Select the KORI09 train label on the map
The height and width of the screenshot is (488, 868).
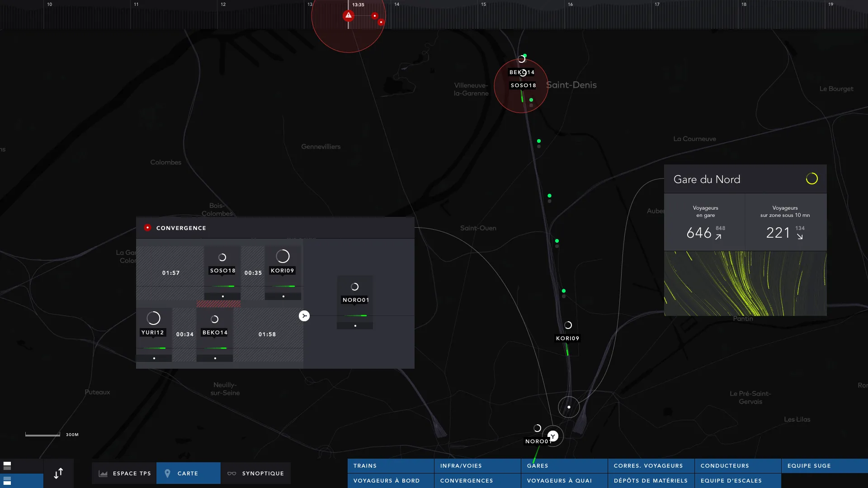(567, 338)
